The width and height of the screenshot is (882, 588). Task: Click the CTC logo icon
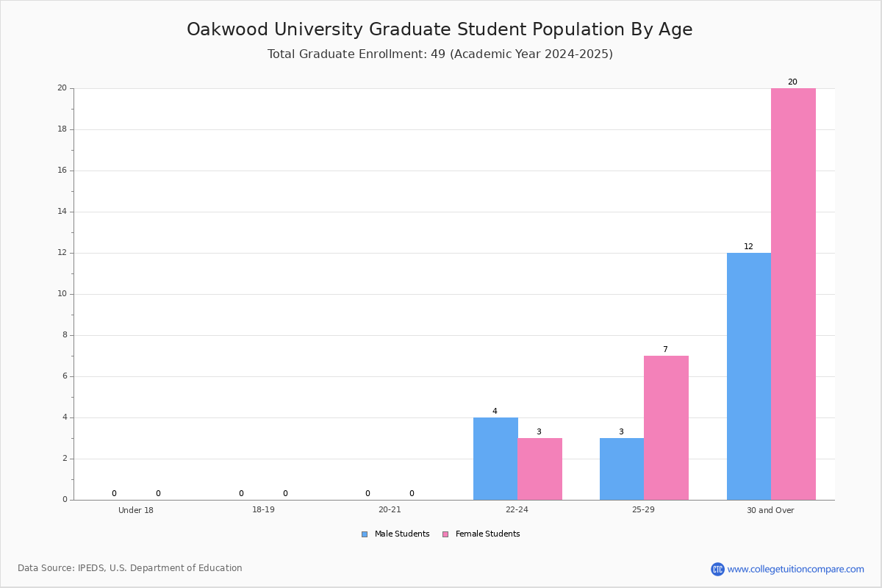click(x=717, y=569)
